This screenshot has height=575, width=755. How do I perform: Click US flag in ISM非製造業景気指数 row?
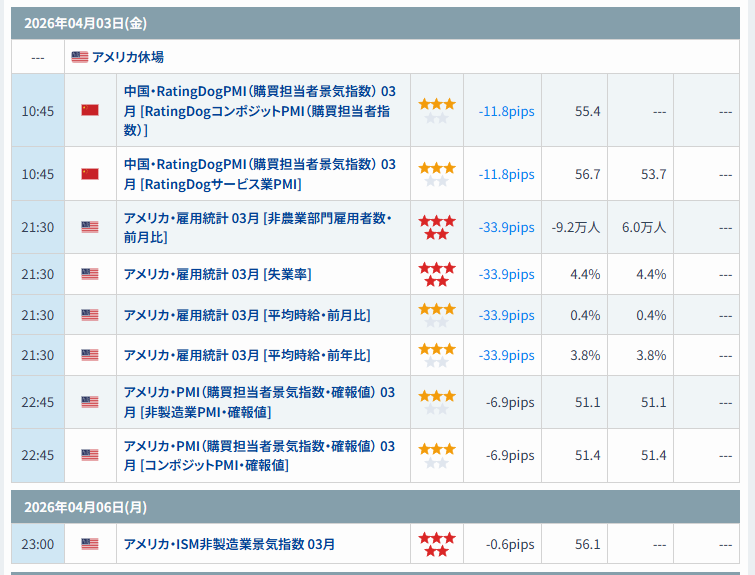coord(90,544)
